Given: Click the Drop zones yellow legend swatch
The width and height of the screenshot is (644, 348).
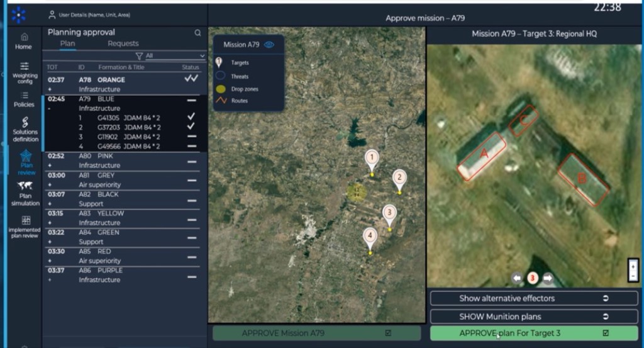Looking at the screenshot, I should tap(220, 89).
